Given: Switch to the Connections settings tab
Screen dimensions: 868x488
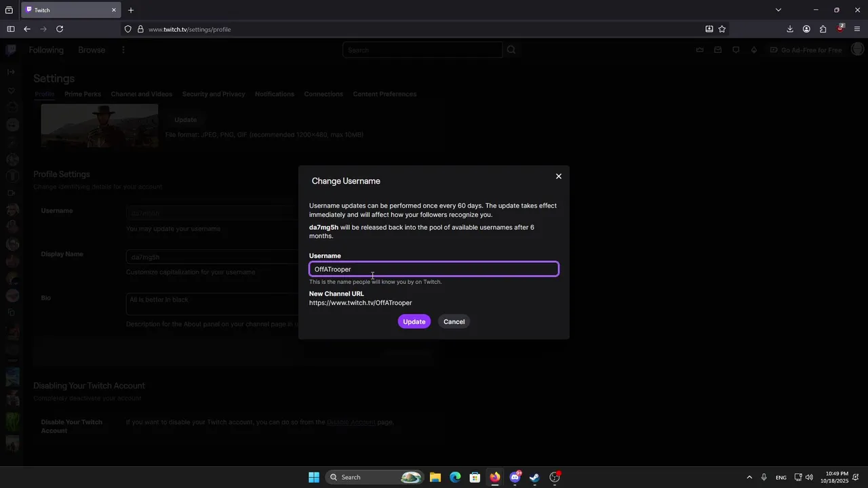Looking at the screenshot, I should pyautogui.click(x=323, y=94).
